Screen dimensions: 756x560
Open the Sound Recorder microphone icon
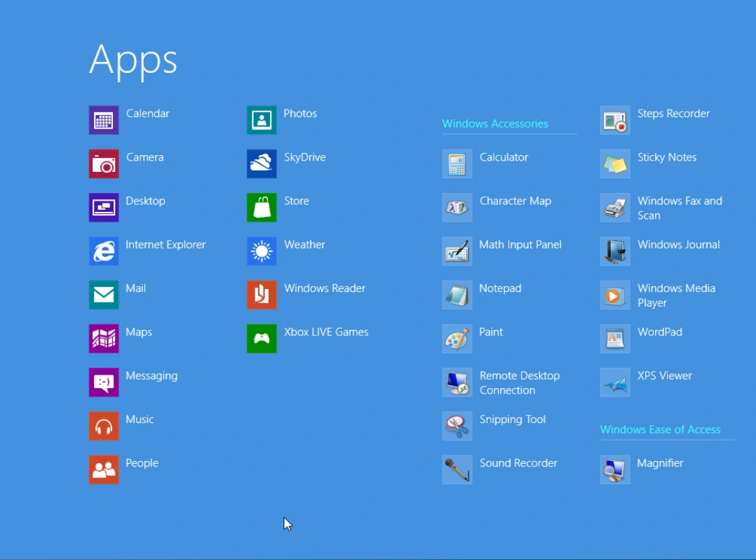point(457,469)
